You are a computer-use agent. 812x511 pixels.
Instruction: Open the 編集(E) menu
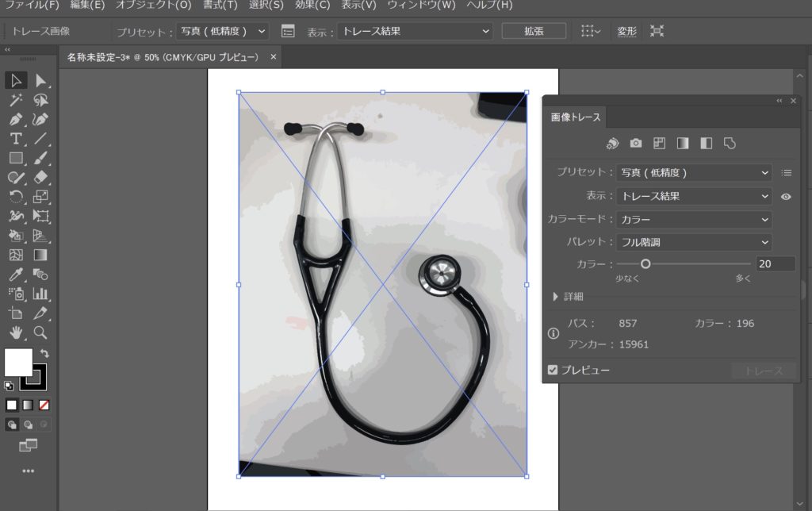pyautogui.click(x=87, y=6)
